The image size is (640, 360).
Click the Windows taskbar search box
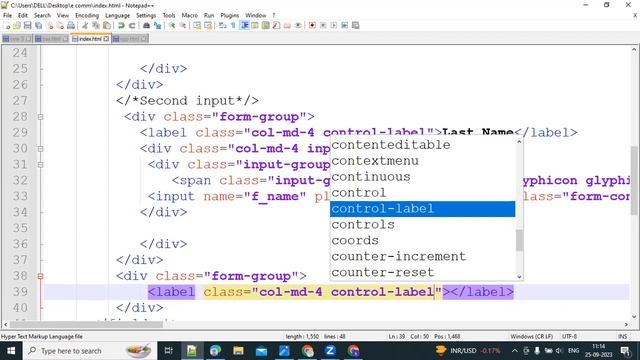90,351
